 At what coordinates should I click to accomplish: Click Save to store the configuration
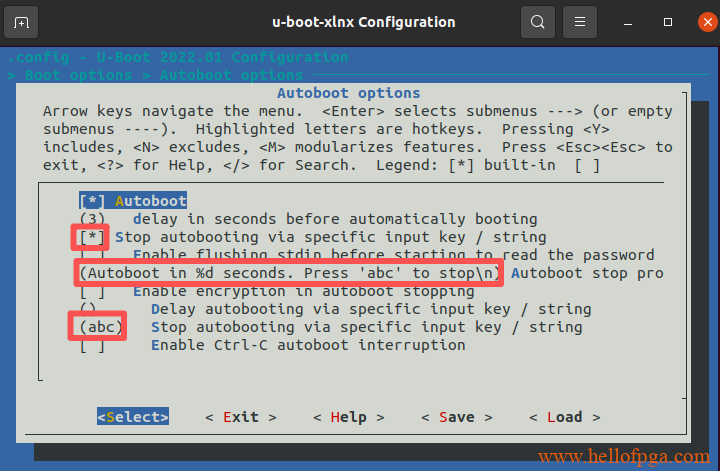(456, 416)
